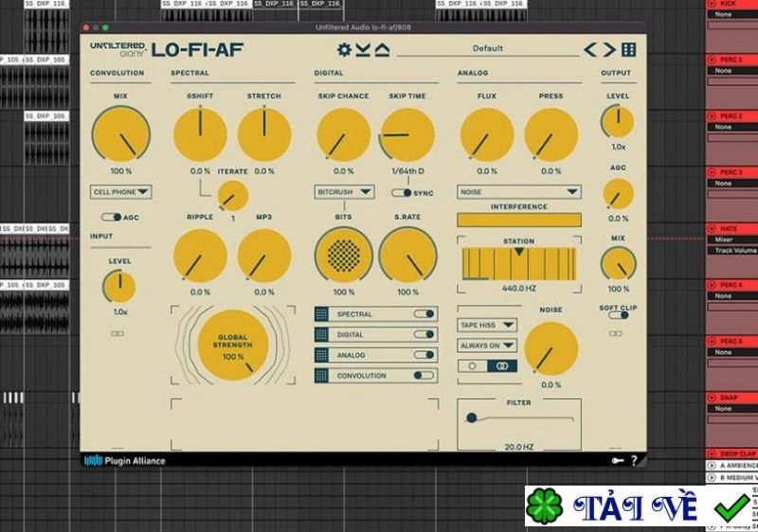Click the Spectral row grid handle icon
The width and height of the screenshot is (758, 532).
[x=321, y=314]
